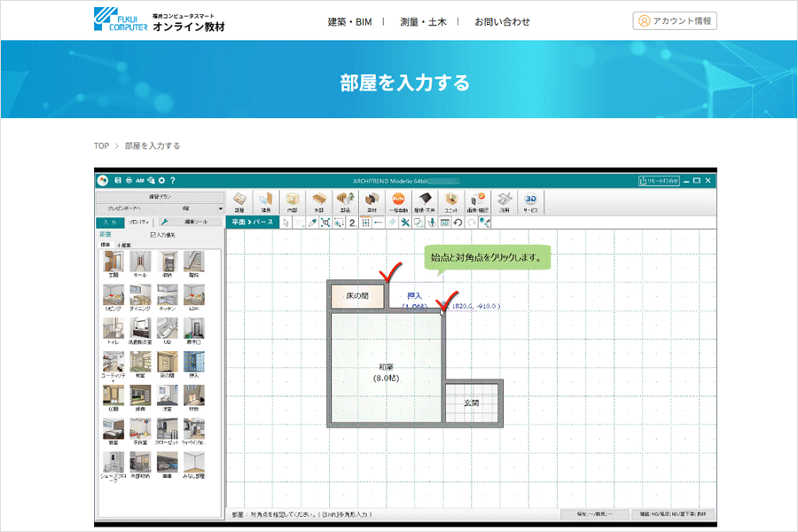Click the Undo arrow icon

[x=458, y=223]
